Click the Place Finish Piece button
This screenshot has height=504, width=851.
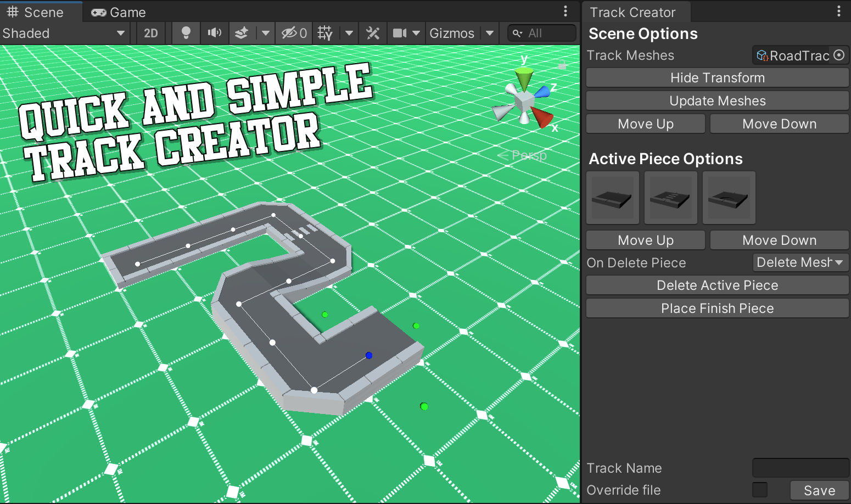718,309
